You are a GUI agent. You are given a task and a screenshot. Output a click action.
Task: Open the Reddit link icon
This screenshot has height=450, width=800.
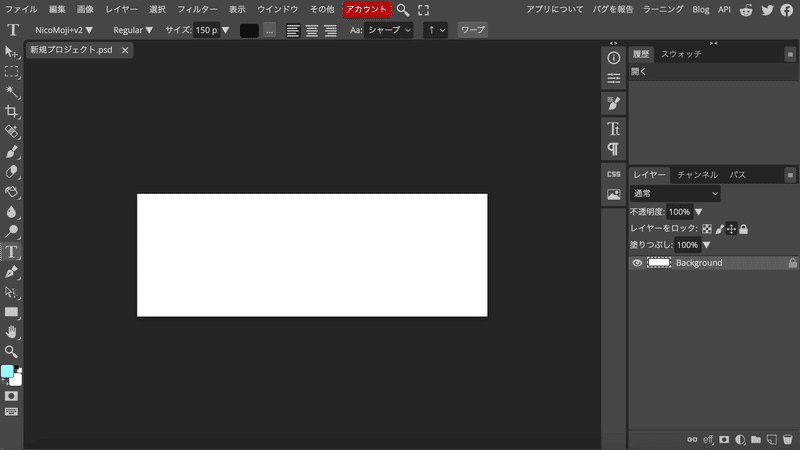[746, 10]
